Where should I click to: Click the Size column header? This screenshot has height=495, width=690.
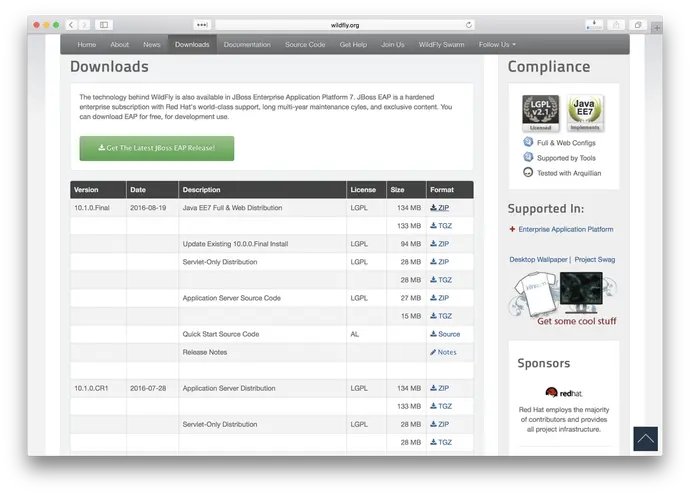click(x=406, y=190)
